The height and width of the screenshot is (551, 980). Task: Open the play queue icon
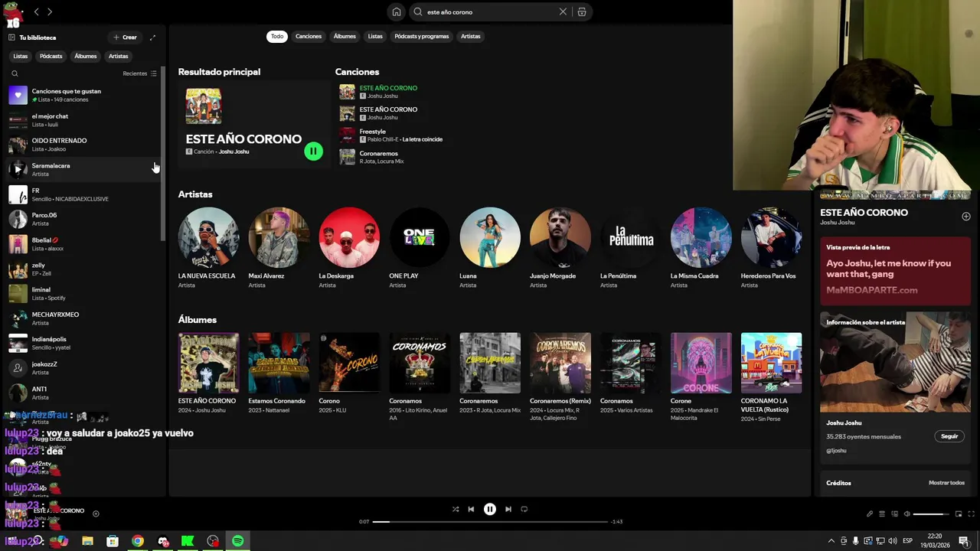(x=882, y=514)
